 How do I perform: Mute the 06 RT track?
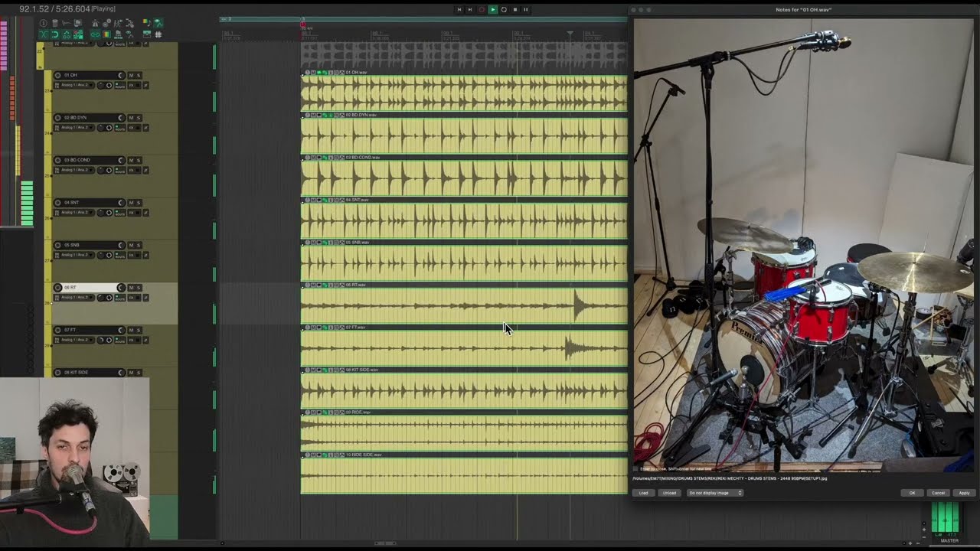coord(131,288)
